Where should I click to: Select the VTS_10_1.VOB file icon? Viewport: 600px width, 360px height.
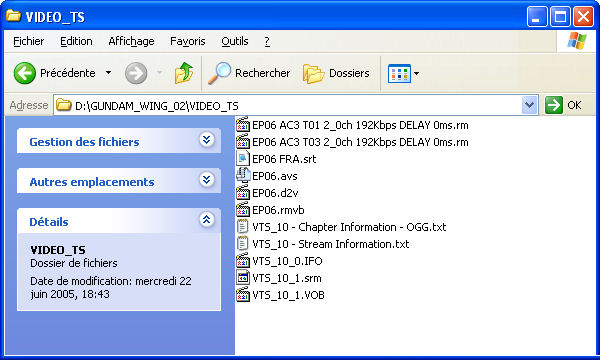[x=243, y=295]
